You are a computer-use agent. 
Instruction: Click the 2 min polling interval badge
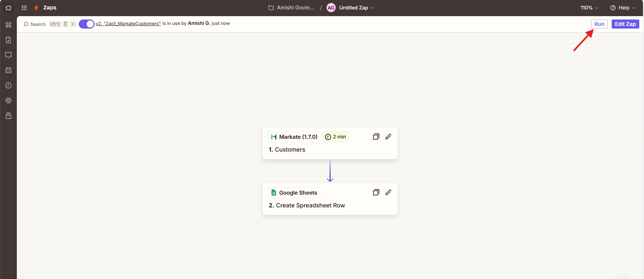[335, 137]
